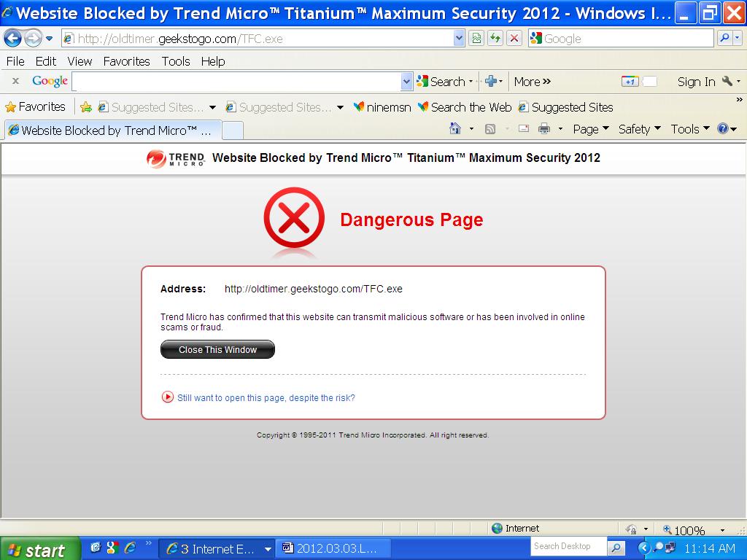Viewport: 747px width, 560px height.
Task: Open the ninemsn favorites link
Action: pyautogui.click(x=382, y=107)
